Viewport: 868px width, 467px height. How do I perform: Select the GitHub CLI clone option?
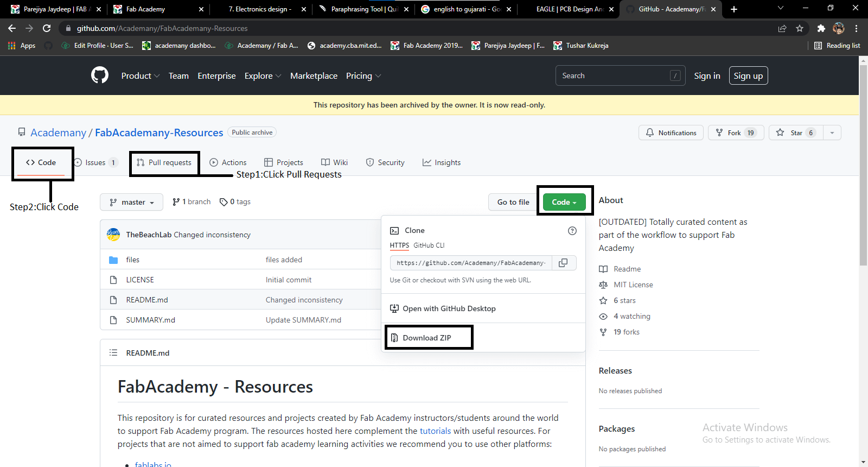click(429, 245)
